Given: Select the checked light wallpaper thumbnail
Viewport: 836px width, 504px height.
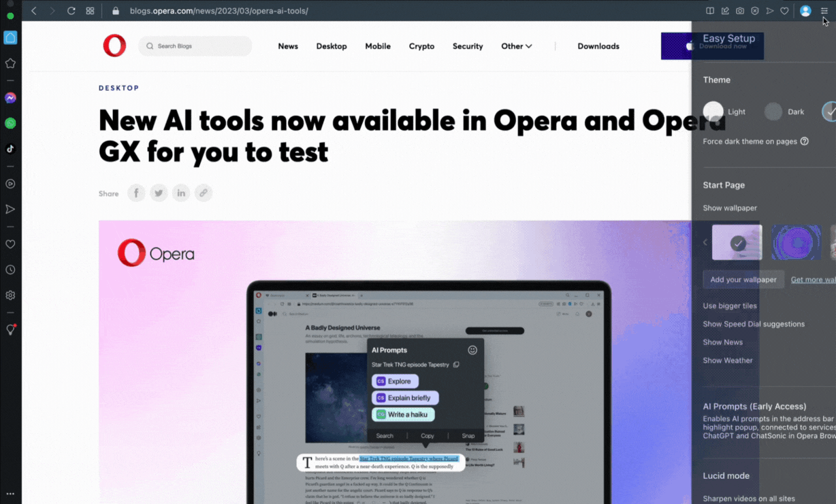Looking at the screenshot, I should (737, 242).
